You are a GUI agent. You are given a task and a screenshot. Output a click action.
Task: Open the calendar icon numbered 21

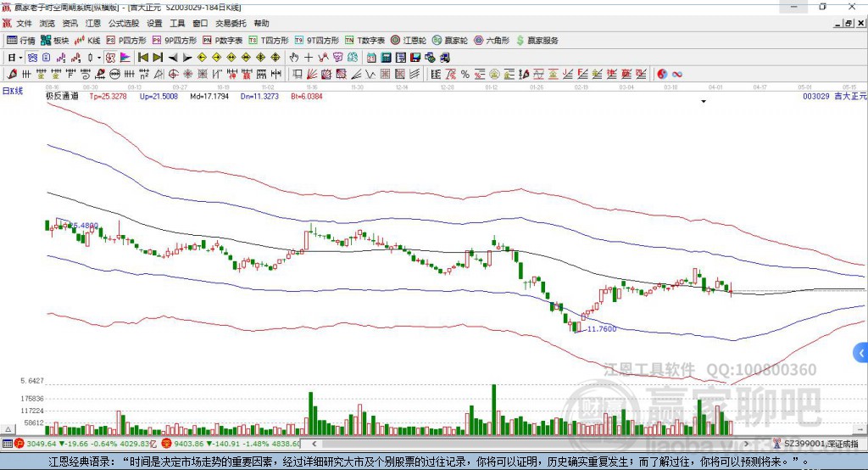point(371,58)
